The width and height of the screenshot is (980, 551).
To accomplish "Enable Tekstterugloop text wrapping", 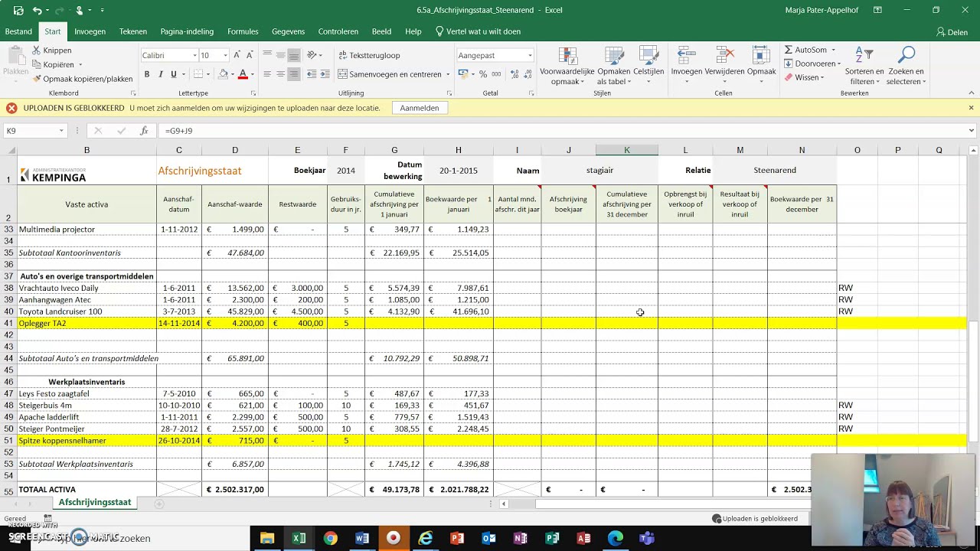I will coord(369,55).
